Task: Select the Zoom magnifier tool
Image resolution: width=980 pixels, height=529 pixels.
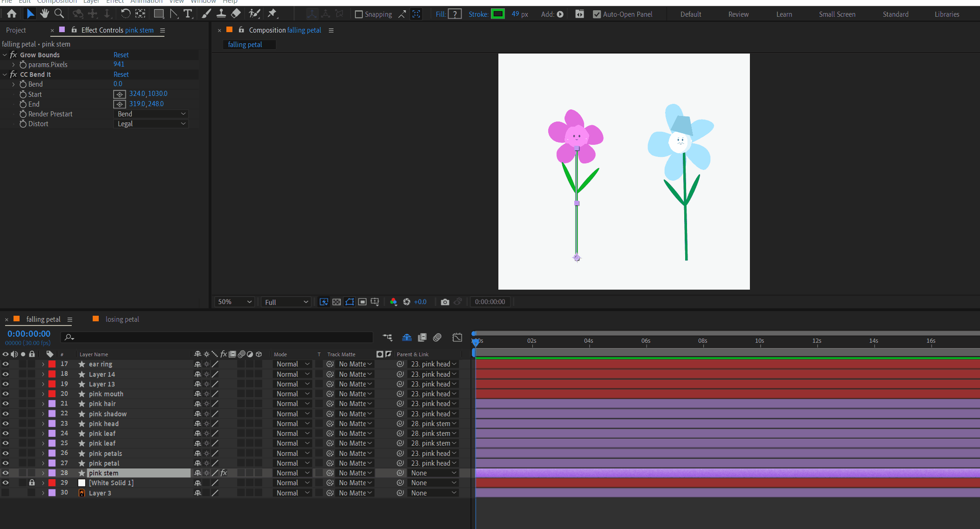Action: (59, 14)
